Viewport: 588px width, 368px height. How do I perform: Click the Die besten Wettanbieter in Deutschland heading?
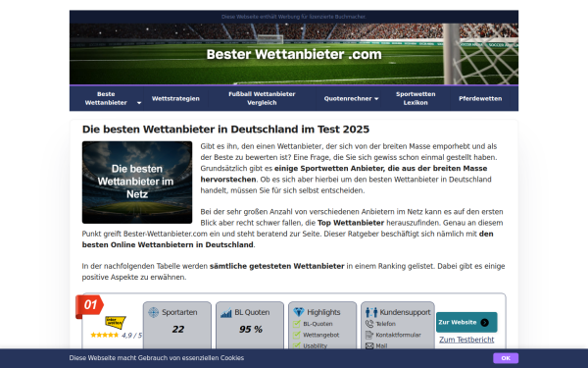click(x=225, y=130)
